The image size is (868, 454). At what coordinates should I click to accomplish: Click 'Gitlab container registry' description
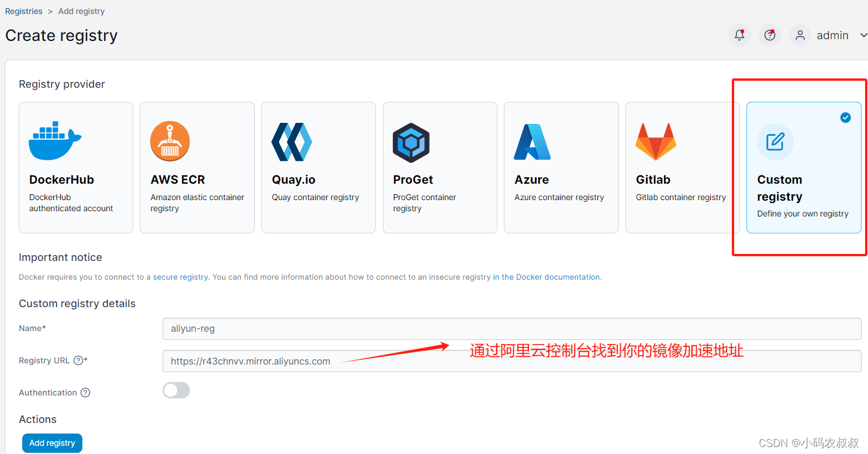pos(681,197)
